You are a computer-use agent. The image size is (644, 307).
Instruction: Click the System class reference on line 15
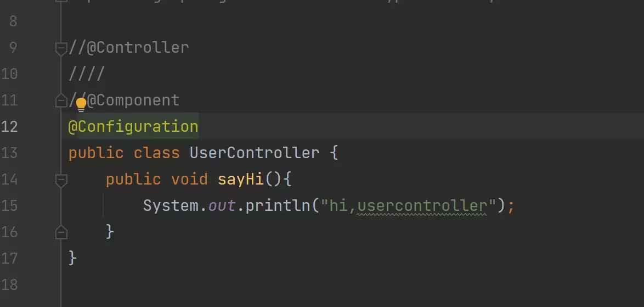point(171,205)
